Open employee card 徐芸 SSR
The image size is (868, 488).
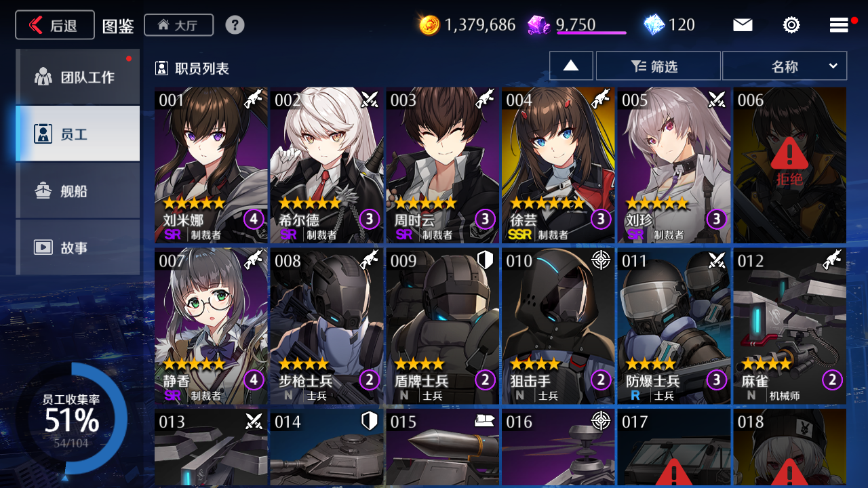tap(558, 165)
